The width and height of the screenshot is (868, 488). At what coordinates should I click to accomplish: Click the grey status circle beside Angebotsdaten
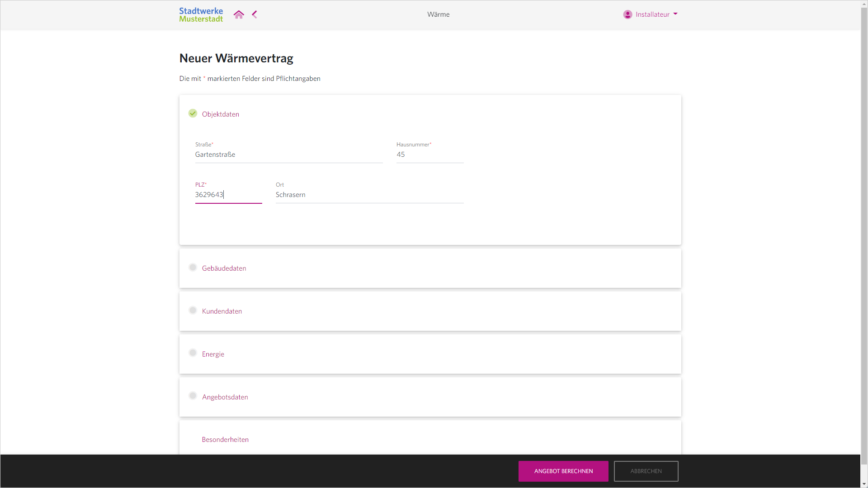(x=193, y=396)
